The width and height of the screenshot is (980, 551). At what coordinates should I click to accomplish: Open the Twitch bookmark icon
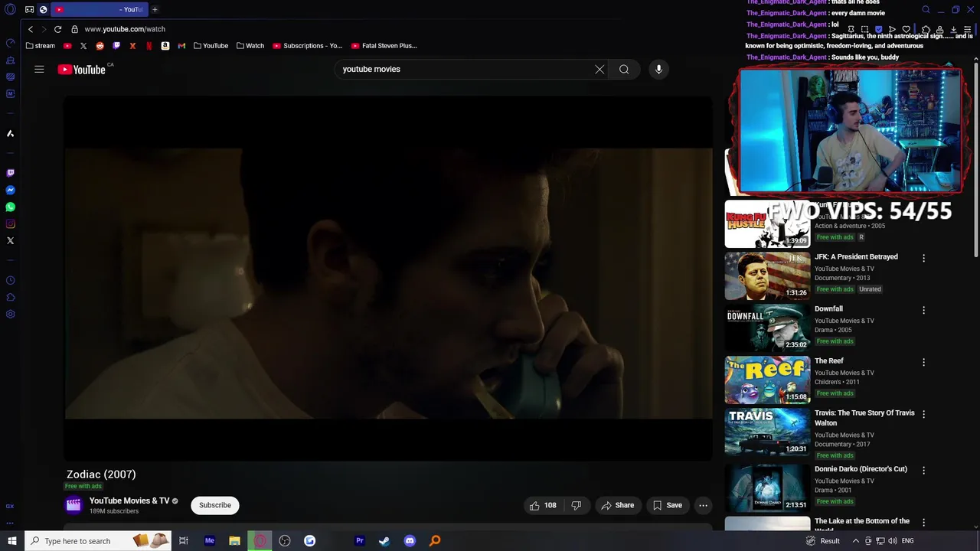pos(116,46)
